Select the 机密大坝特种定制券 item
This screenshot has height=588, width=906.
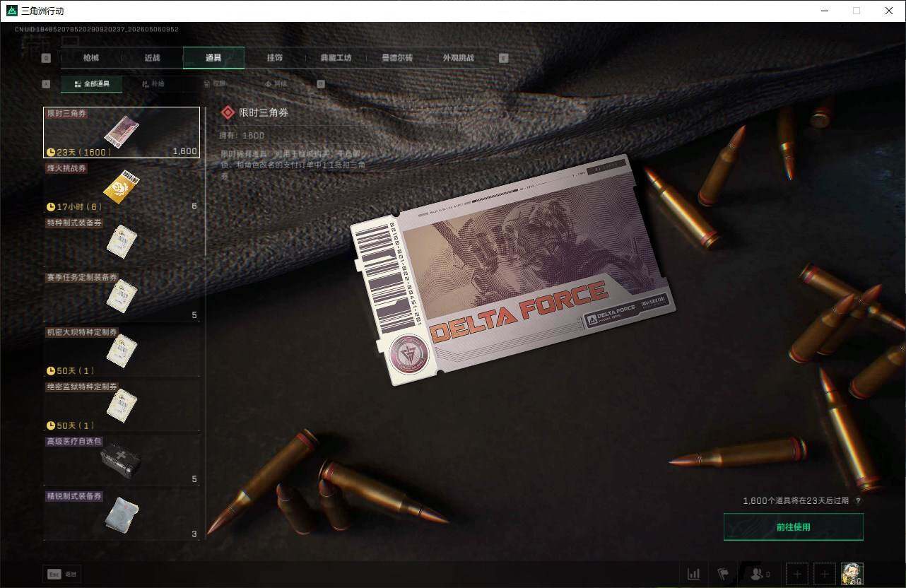[x=122, y=351]
